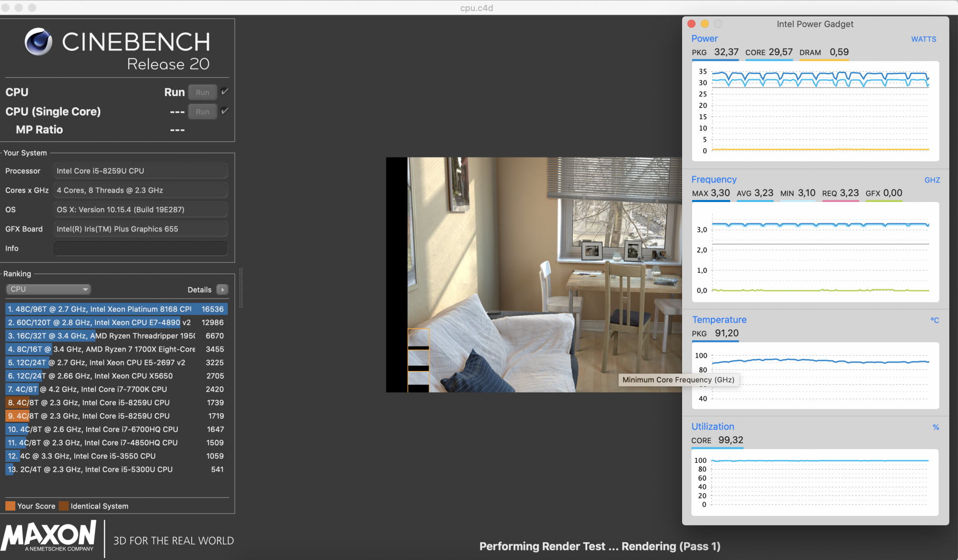This screenshot has height=560, width=958.
Task: Open the Ranking CPU dropdown
Action: coord(48,289)
